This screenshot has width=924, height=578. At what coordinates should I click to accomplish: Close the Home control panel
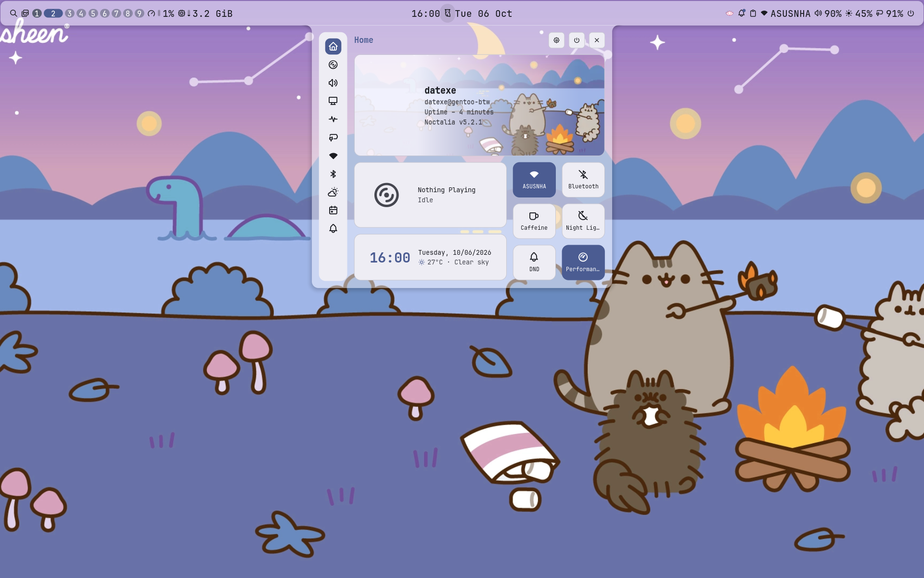pos(597,40)
